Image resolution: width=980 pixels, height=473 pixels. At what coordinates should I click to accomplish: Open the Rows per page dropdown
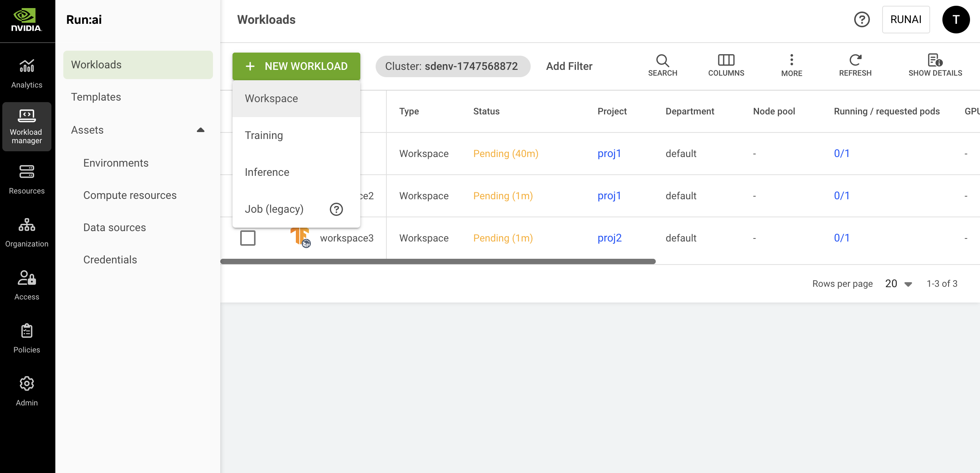898,284
